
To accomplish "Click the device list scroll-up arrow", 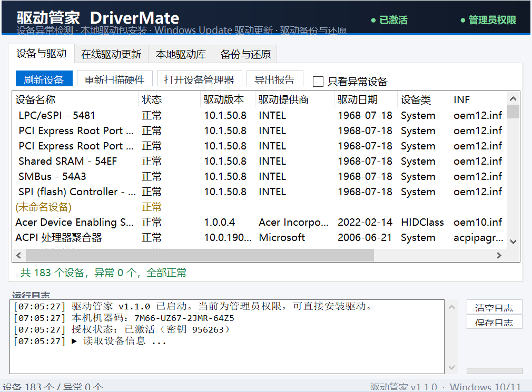I will [x=513, y=98].
